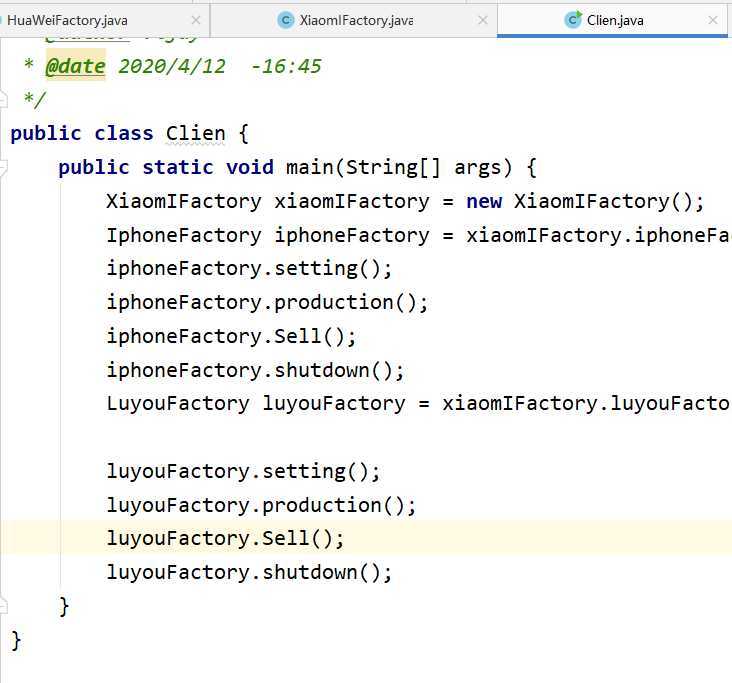Click luyouFactory.shutdown() call
The image size is (732, 683).
(x=249, y=572)
